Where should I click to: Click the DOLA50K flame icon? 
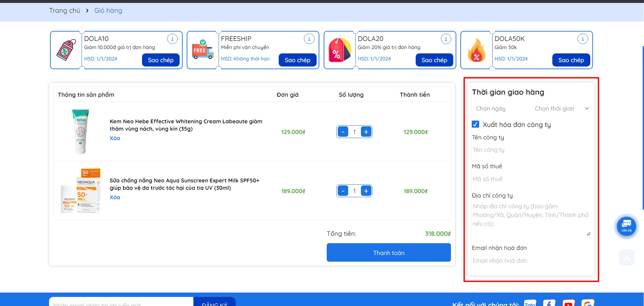476,50
